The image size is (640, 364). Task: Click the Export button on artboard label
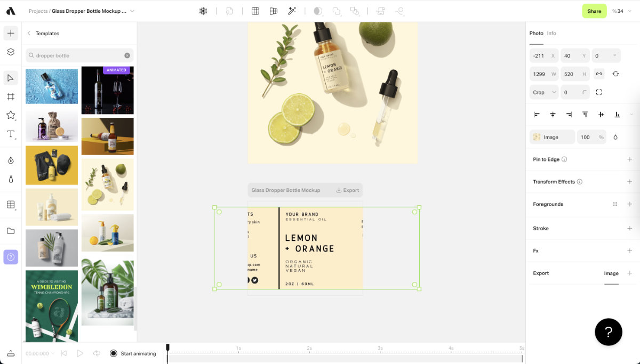point(347,190)
